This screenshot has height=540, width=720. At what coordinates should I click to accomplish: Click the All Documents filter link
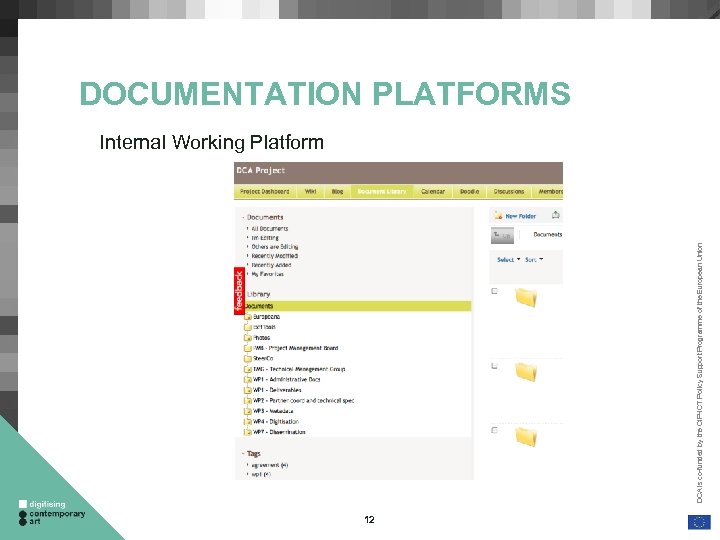pyautogui.click(x=270, y=229)
